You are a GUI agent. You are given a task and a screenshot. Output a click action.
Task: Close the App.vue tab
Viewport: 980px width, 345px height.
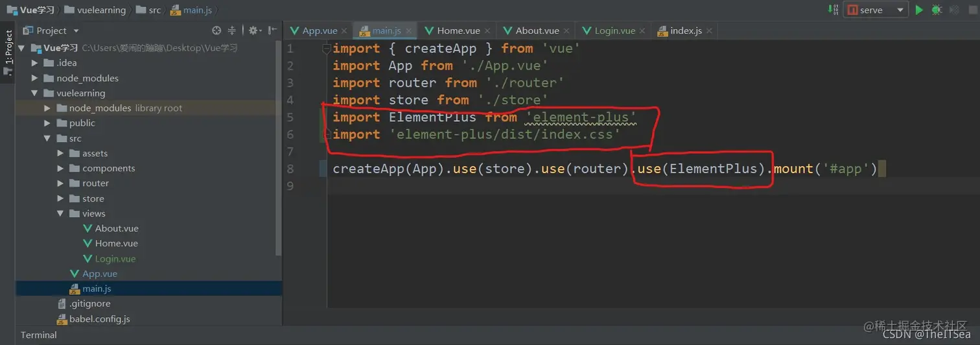(344, 31)
